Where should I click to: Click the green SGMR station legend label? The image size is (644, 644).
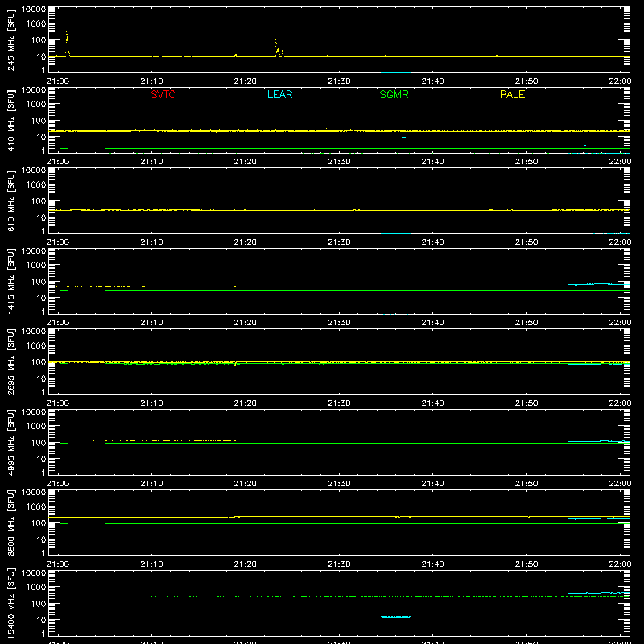tap(394, 94)
